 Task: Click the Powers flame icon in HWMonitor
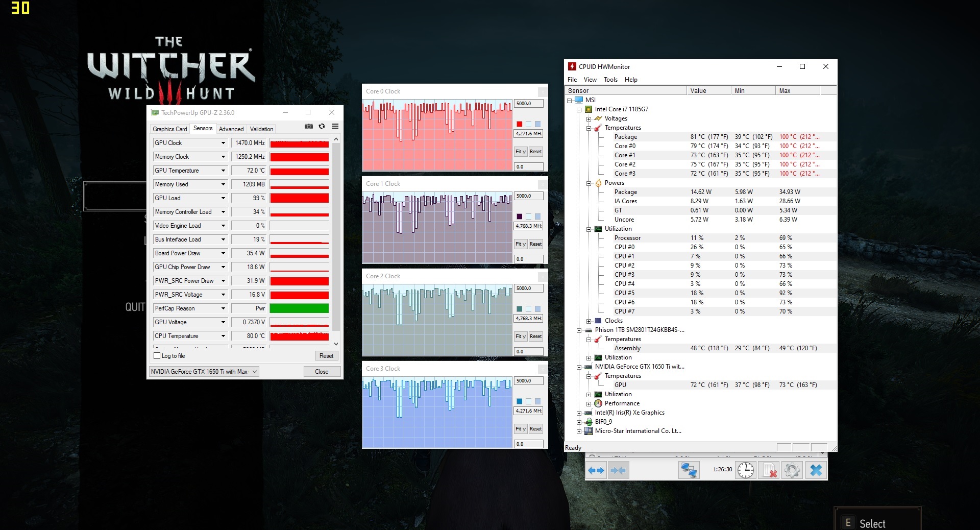click(x=598, y=183)
